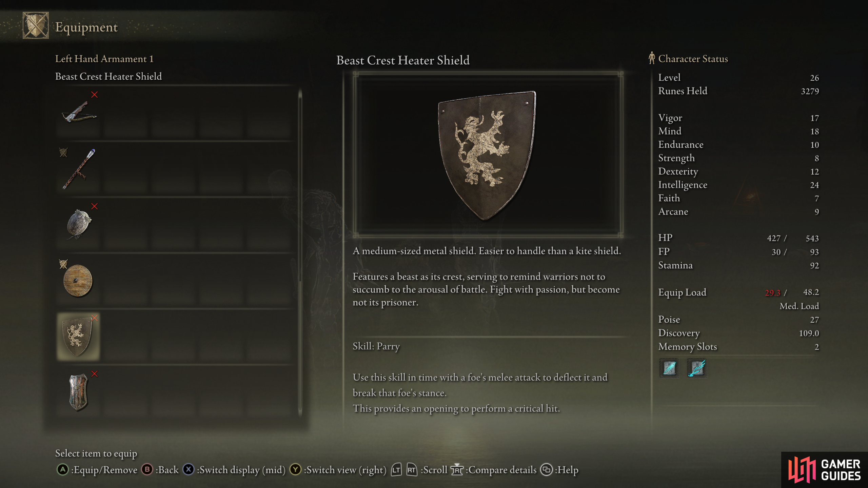This screenshot has width=868, height=488.
Task: Click the second memorized spell icon
Action: click(697, 368)
